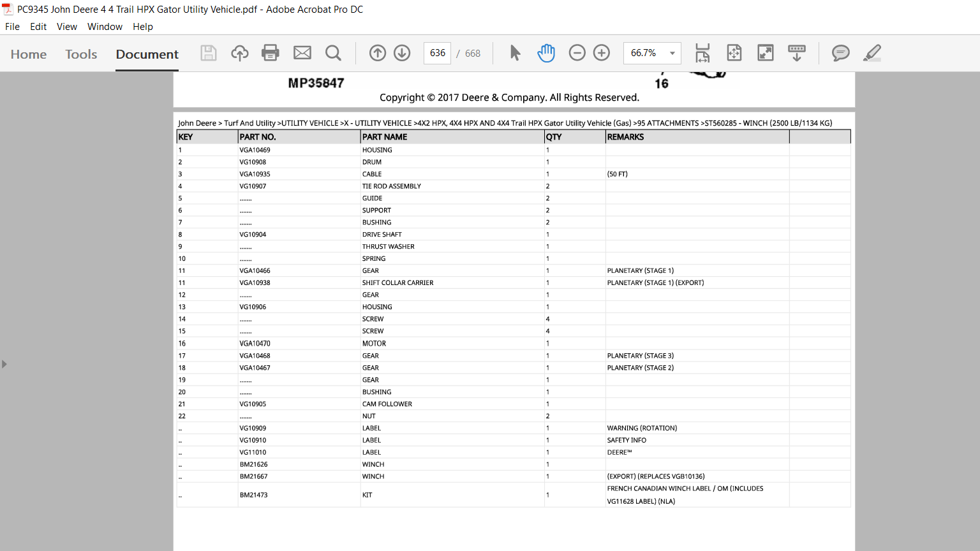Click WARNING (ROTATION) remark
This screenshot has height=551, width=980.
coord(642,429)
